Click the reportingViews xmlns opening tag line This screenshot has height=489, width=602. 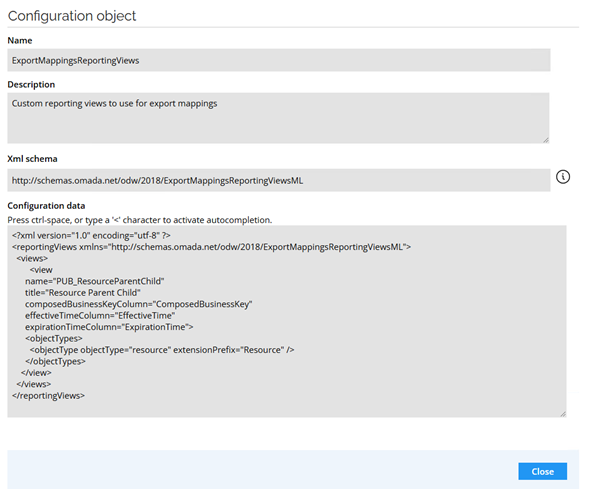click(211, 247)
